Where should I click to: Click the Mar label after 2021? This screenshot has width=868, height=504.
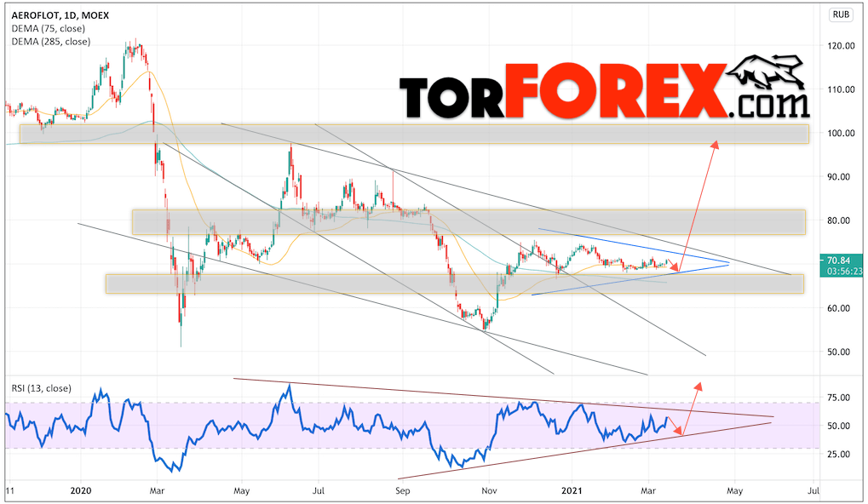pyautogui.click(x=648, y=490)
